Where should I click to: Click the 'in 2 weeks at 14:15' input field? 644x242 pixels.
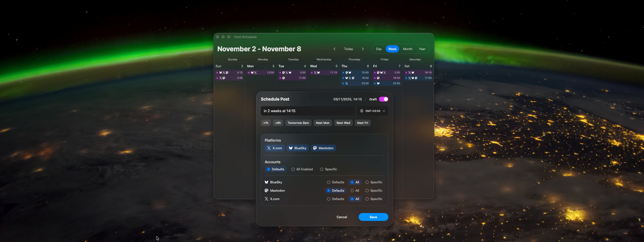307,111
